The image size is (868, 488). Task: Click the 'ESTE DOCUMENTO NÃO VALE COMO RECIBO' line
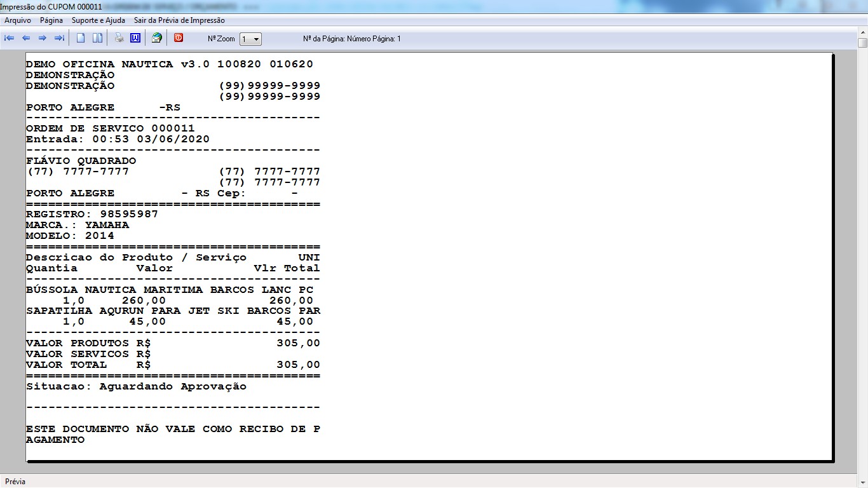(x=173, y=429)
